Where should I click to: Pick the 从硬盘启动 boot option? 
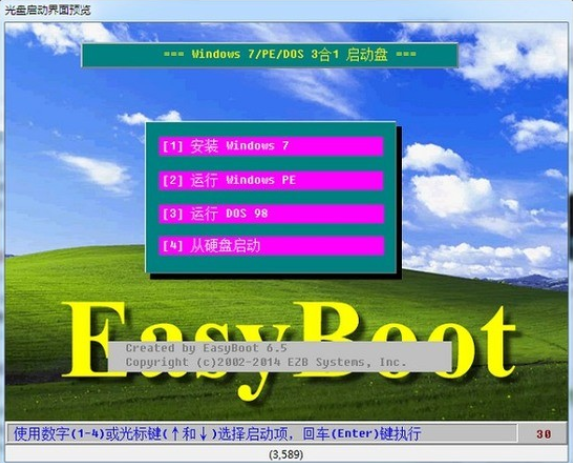coord(271,246)
